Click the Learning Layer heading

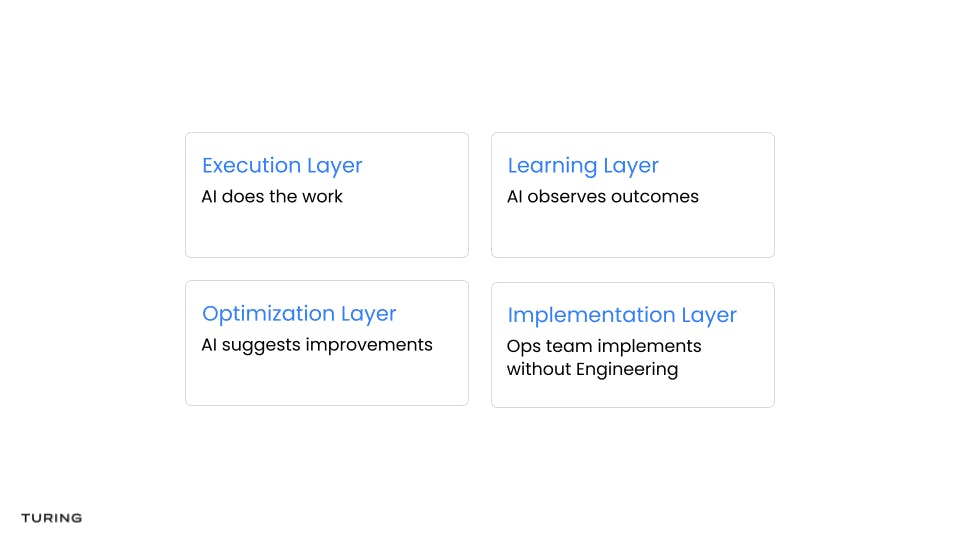583,166
